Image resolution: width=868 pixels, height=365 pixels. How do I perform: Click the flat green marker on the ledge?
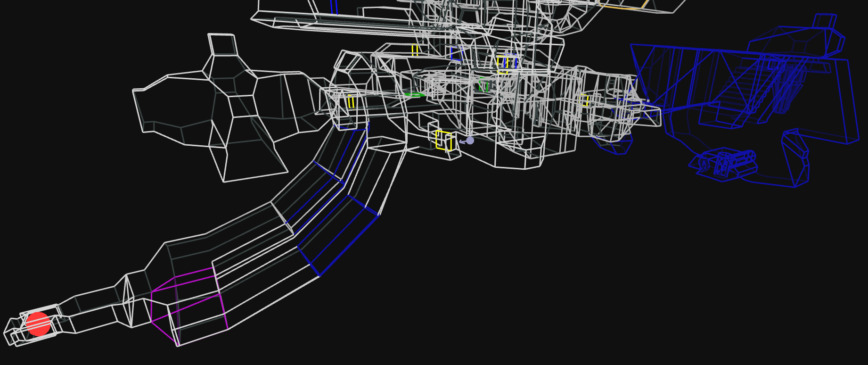413,95
